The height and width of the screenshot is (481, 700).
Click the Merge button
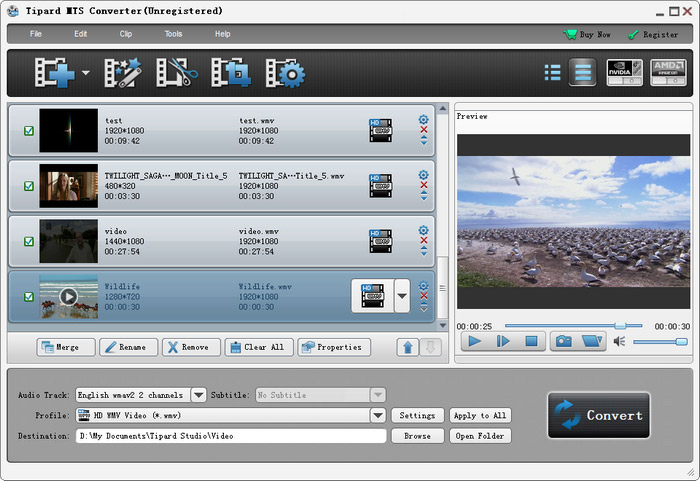(x=66, y=347)
